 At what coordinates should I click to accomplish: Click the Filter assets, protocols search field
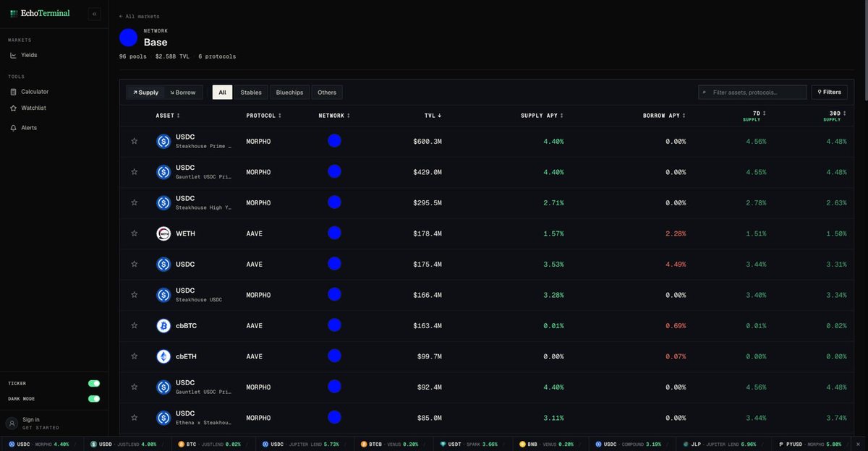tap(752, 92)
